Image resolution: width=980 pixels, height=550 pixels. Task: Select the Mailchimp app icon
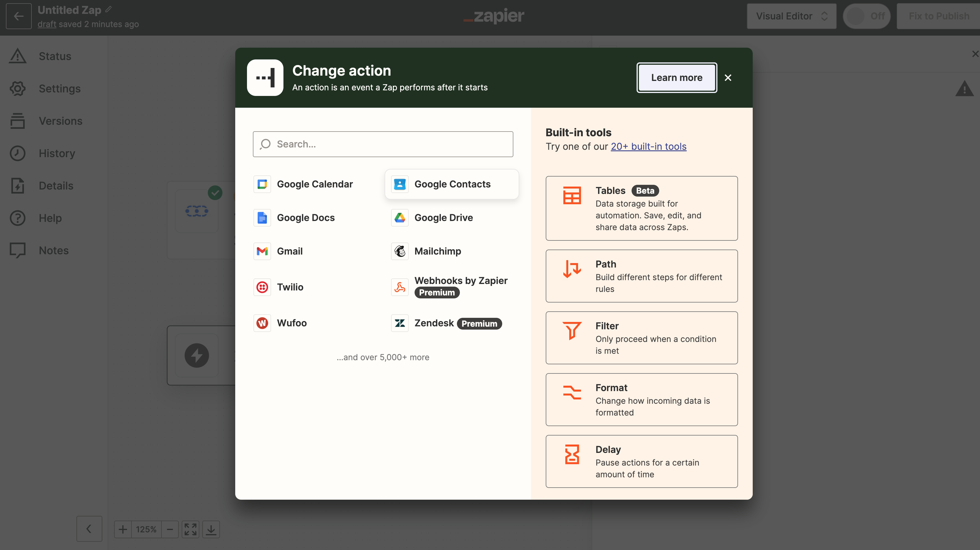click(400, 251)
